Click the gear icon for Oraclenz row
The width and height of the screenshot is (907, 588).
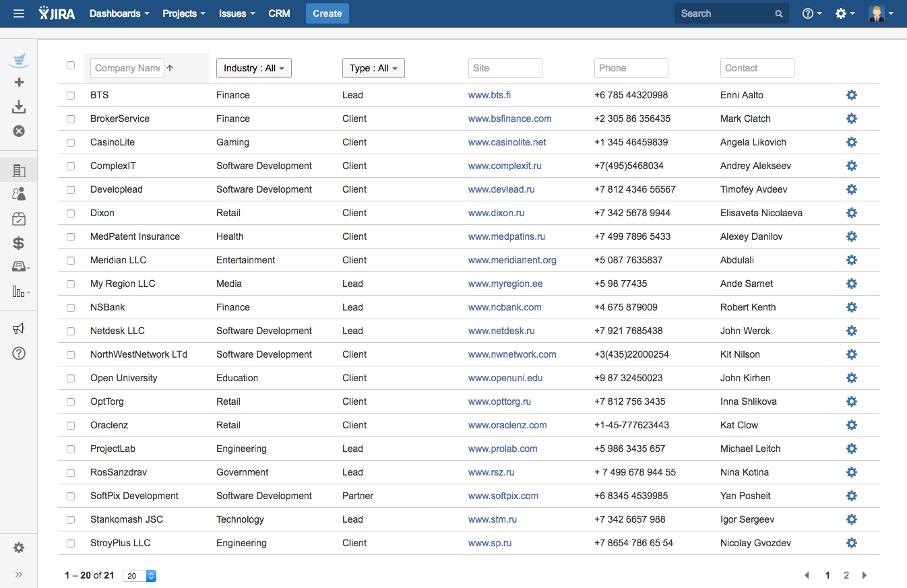(x=851, y=425)
